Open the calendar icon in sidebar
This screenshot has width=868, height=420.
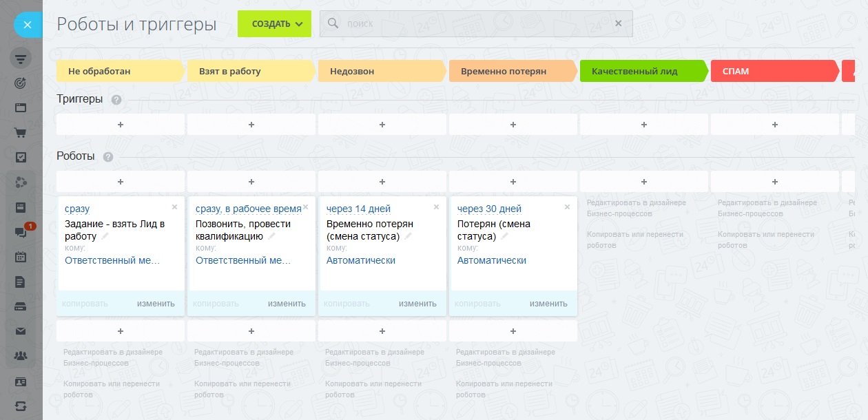pos(21,257)
